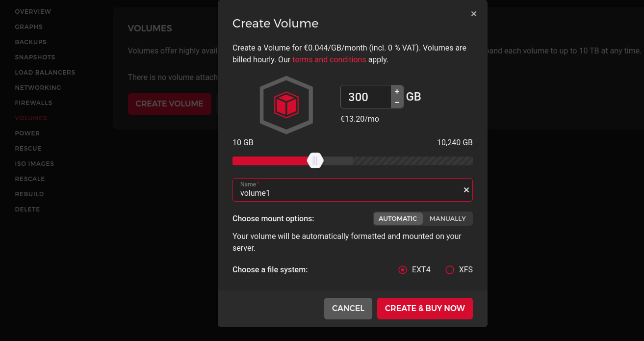644x341 pixels.
Task: Cancel the volume creation
Action: click(348, 308)
